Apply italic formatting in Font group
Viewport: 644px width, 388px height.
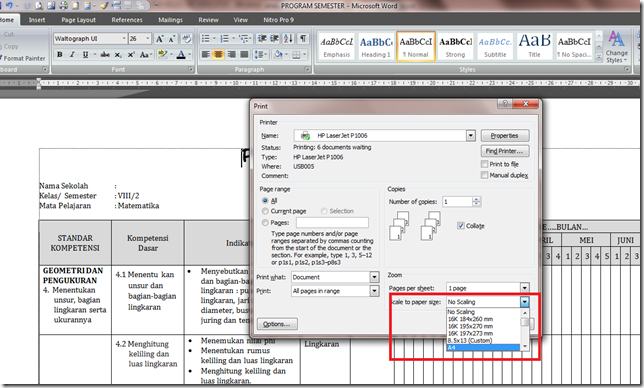point(72,55)
